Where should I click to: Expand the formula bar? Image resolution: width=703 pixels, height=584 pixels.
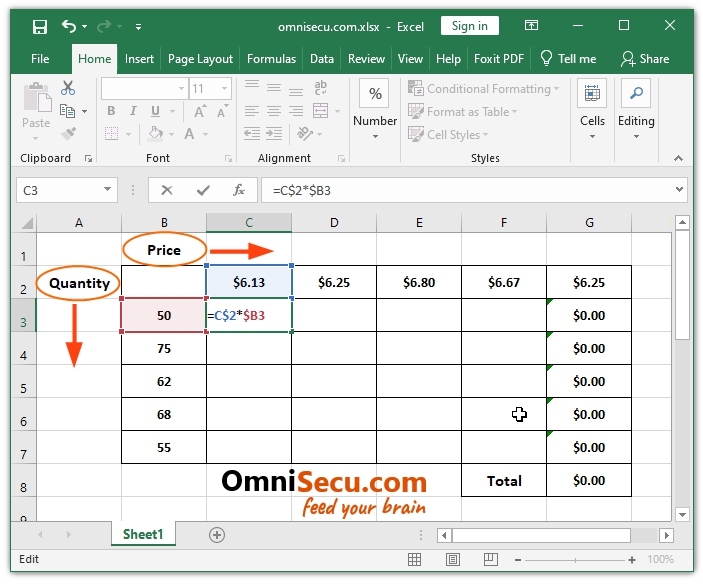point(679,190)
